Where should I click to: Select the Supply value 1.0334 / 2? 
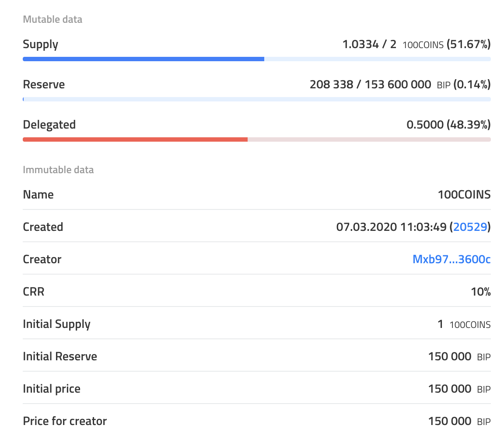[369, 44]
